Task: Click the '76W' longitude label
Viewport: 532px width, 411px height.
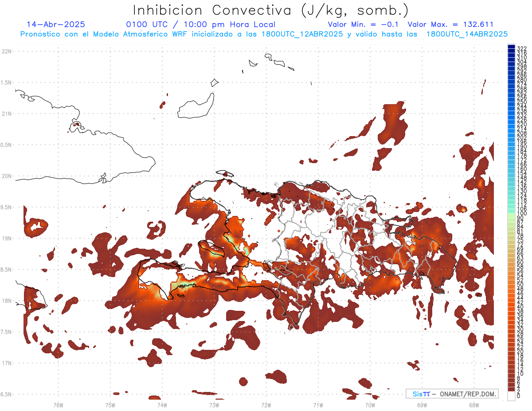Action: 58,405
